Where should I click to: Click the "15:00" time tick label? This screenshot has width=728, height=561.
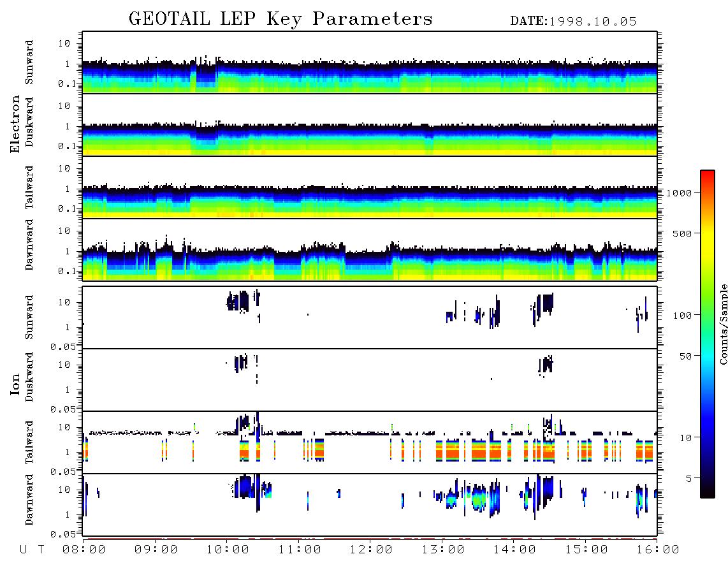coord(587,550)
